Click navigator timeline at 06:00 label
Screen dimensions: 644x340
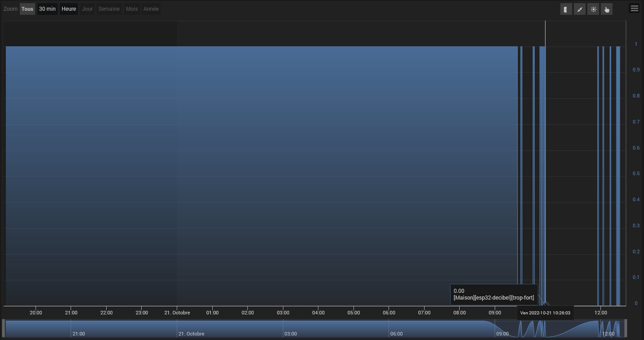397,334
